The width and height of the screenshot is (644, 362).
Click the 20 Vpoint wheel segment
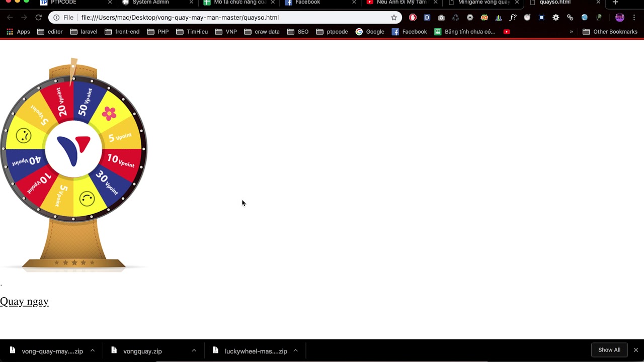pos(61,103)
